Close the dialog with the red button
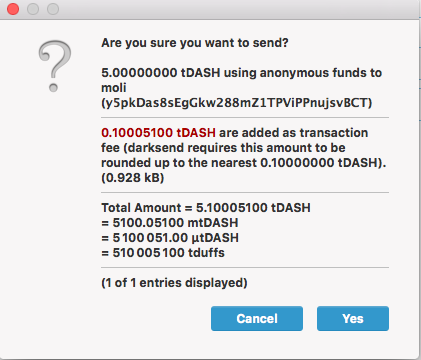Image resolution: width=421 pixels, height=360 pixels. click(x=13, y=9)
